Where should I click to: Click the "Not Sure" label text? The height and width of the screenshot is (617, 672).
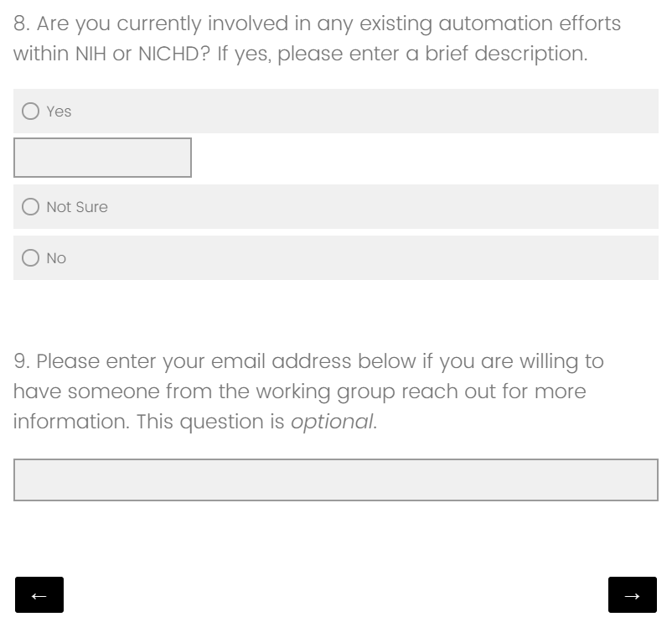click(77, 207)
